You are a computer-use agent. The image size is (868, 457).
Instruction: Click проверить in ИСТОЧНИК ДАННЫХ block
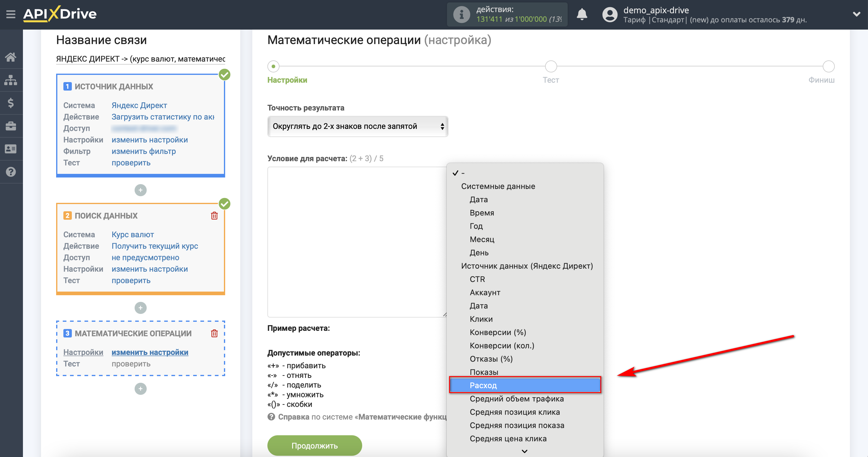tap(131, 163)
